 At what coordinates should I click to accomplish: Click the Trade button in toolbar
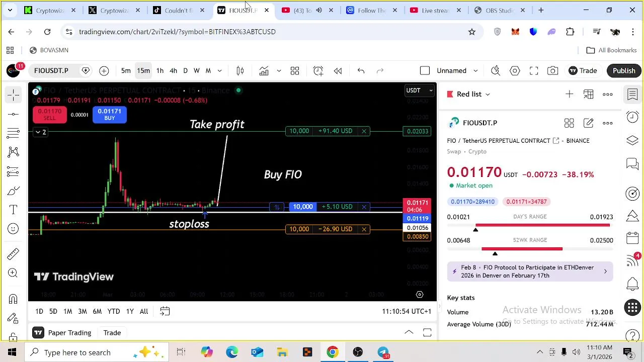583,71
